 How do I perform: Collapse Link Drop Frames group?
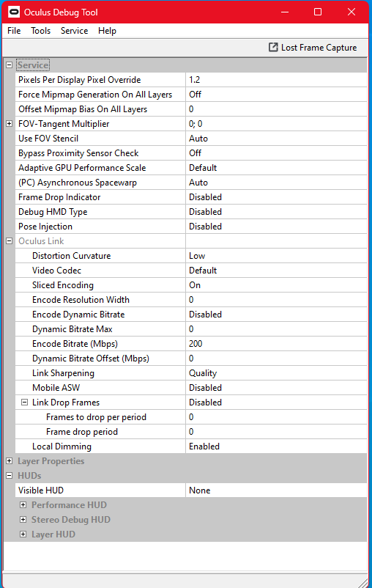24,402
